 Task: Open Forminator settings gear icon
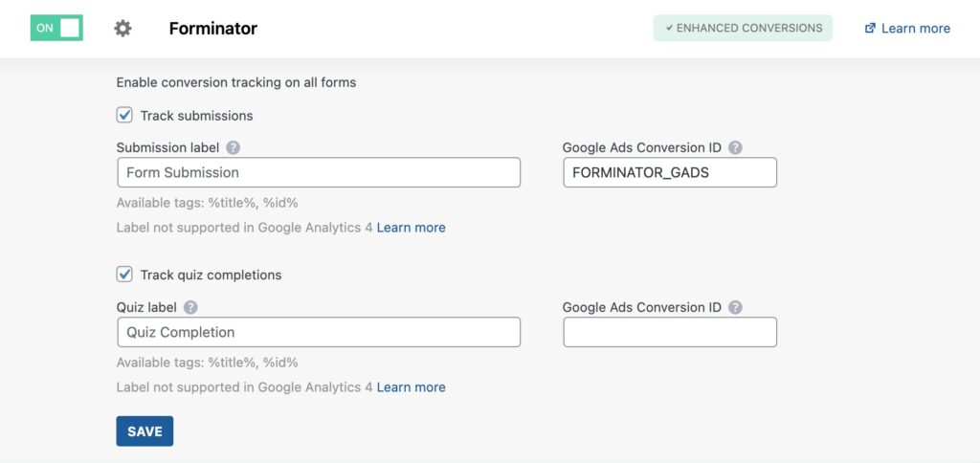123,28
